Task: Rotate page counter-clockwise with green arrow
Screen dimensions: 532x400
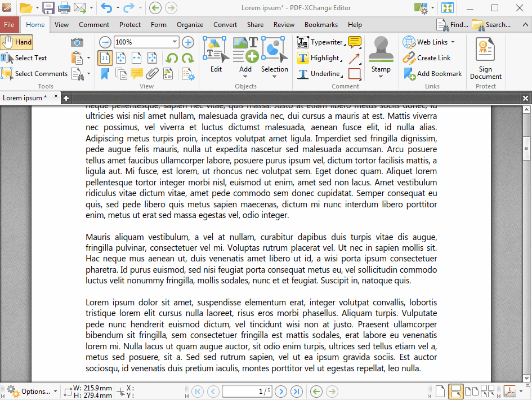Action: click(172, 58)
